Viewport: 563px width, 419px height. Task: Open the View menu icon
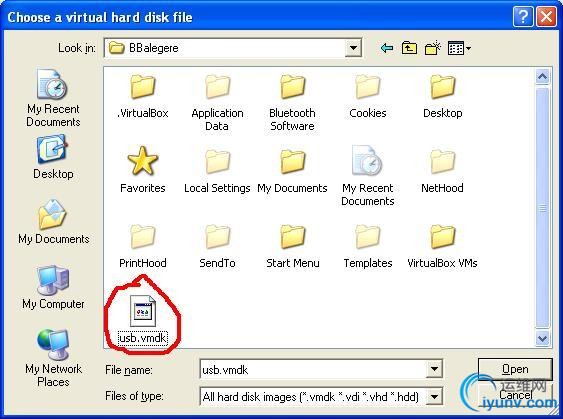(459, 48)
